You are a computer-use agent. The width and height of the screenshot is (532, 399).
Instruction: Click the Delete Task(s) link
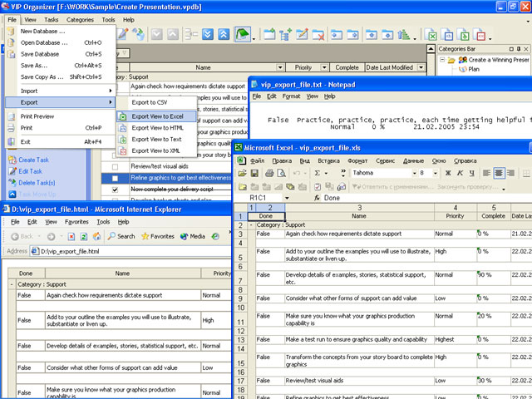click(x=37, y=182)
